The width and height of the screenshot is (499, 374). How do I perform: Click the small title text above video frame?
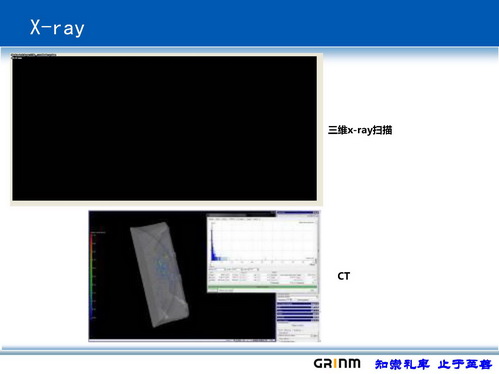[x=33, y=55]
